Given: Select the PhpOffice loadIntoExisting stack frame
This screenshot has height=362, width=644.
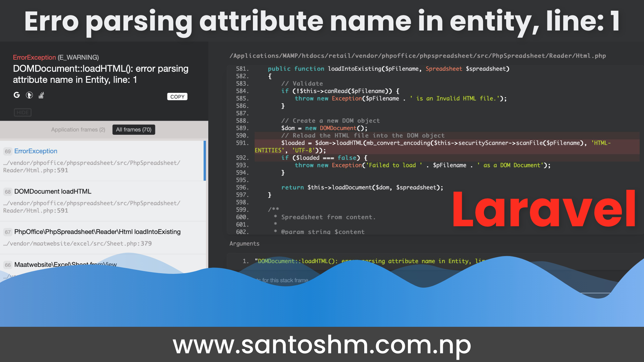Looking at the screenshot, I should pyautogui.click(x=97, y=232).
